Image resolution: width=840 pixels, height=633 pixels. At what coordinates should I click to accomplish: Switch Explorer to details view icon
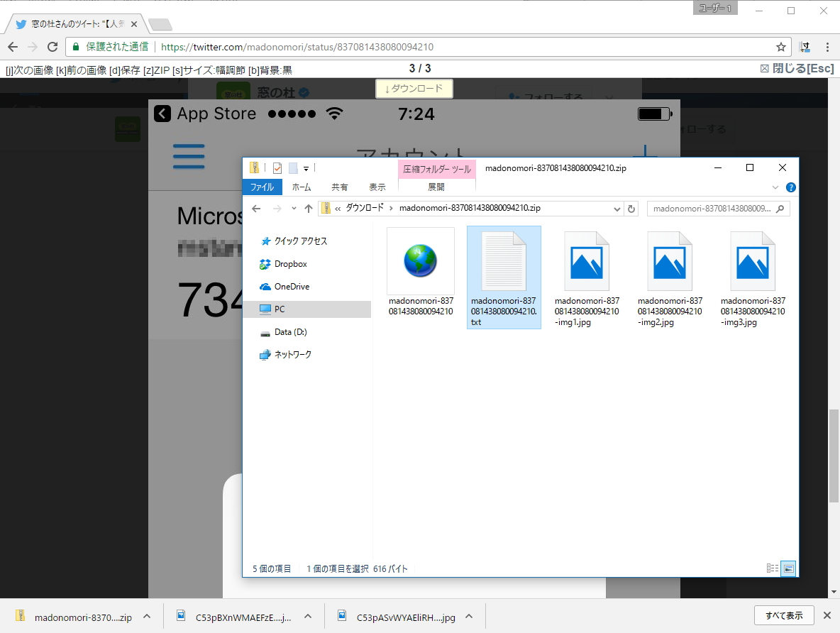point(772,568)
